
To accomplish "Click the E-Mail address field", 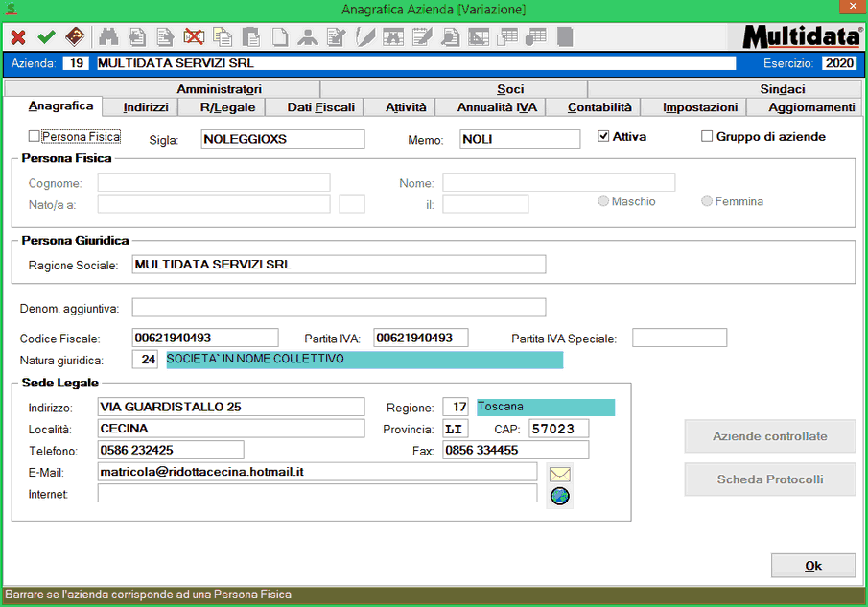I will (317, 472).
